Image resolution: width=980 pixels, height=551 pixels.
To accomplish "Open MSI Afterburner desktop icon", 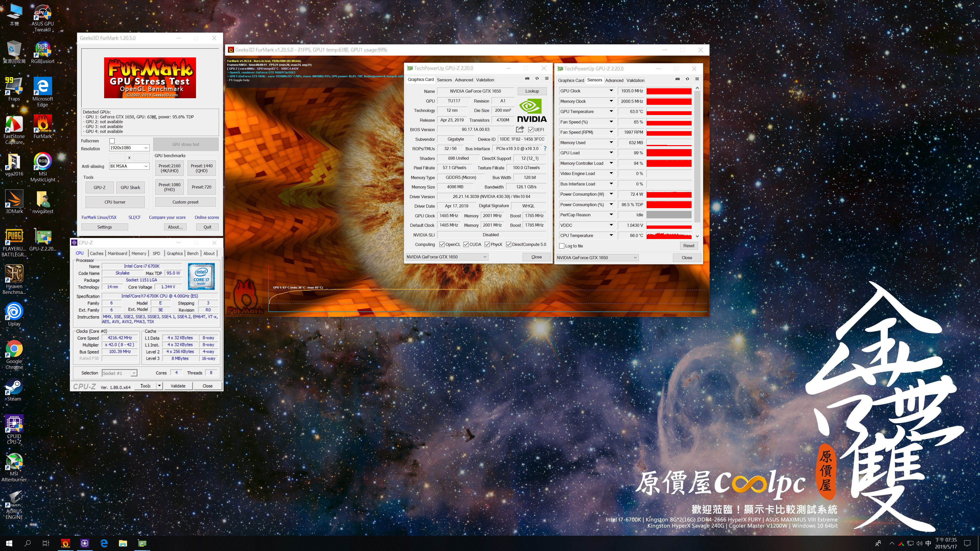I will pos(14,467).
